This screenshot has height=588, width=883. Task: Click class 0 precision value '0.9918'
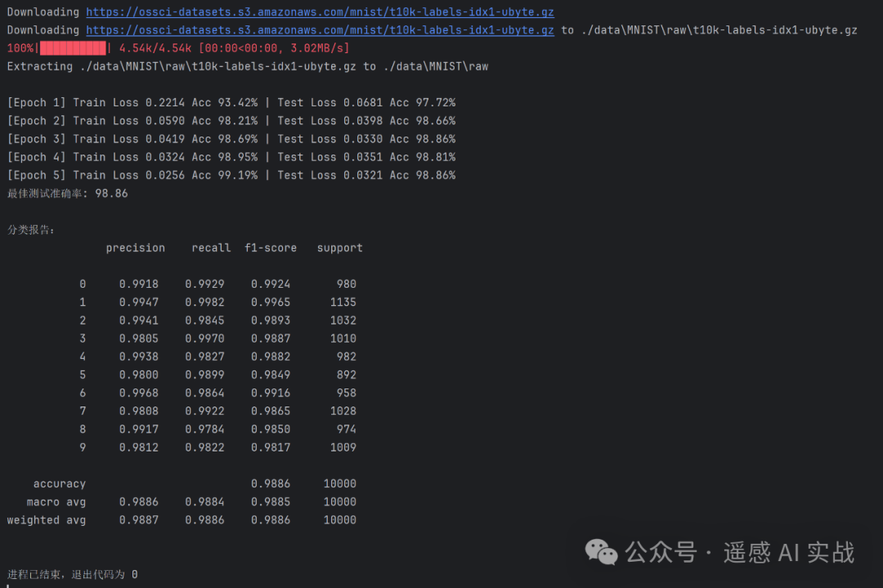138,284
